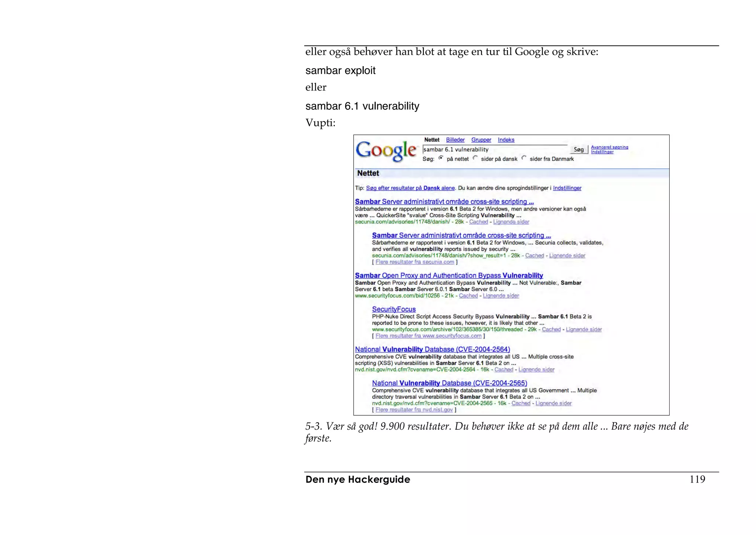Open Avanceret søgning link
The height and width of the screenshot is (535, 756).
609,147
